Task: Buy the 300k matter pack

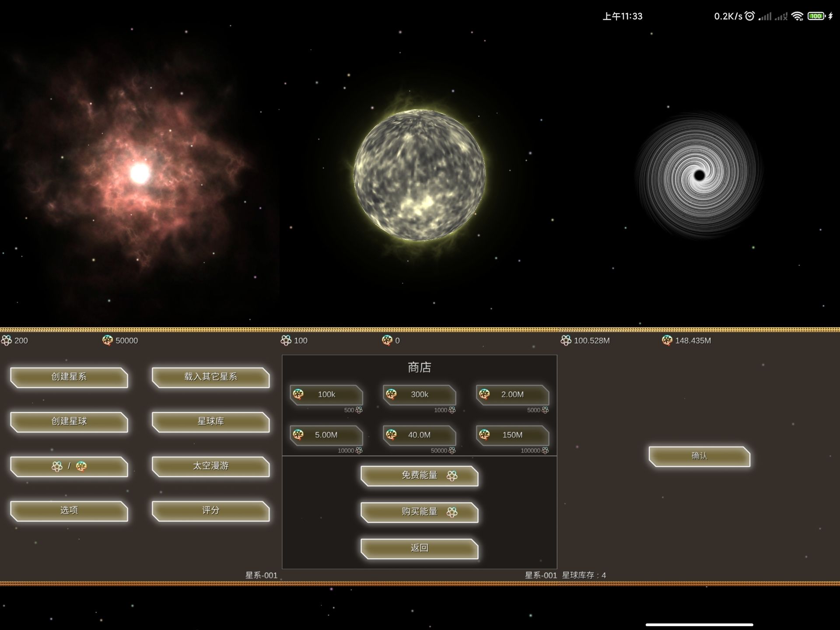Action: (x=420, y=395)
